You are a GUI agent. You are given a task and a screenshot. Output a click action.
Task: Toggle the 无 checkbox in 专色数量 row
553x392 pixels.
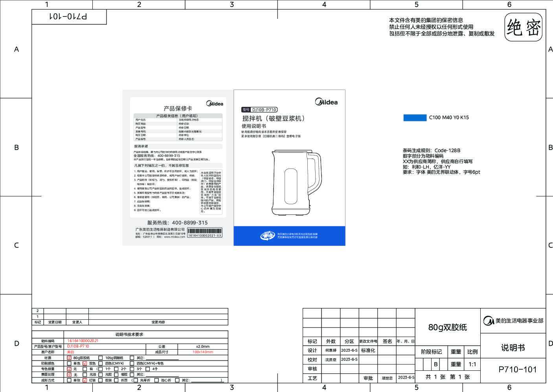69,369
